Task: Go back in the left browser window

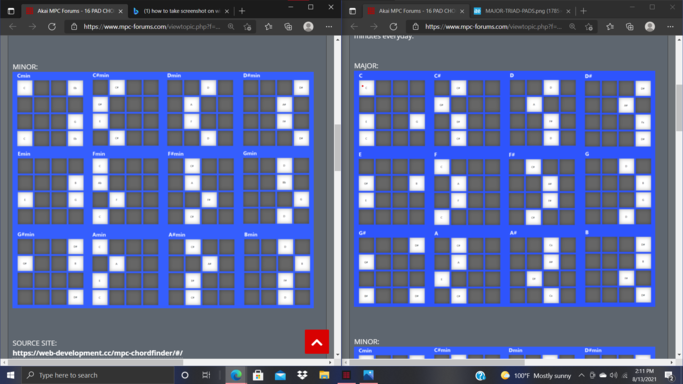Action: tap(13, 27)
